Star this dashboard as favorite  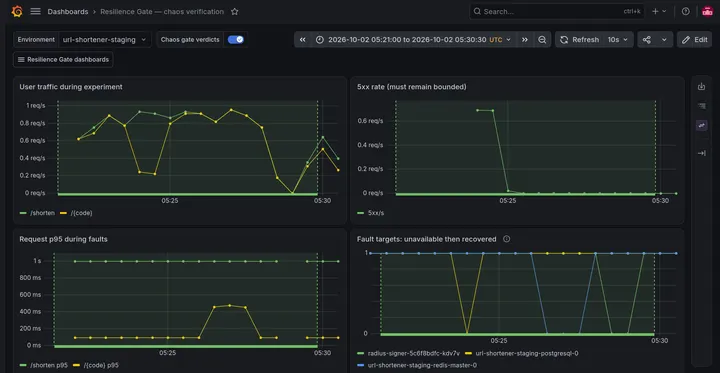235,11
